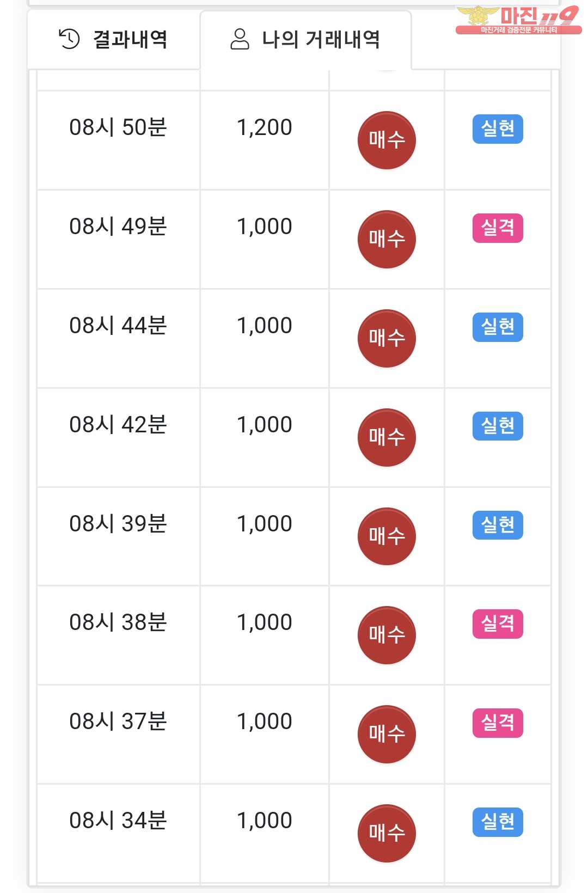Click the pink 실격 badge at 08시 49분

coord(498,228)
